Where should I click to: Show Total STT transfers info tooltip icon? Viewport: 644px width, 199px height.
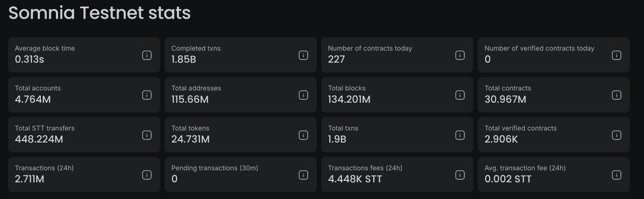pos(147,135)
